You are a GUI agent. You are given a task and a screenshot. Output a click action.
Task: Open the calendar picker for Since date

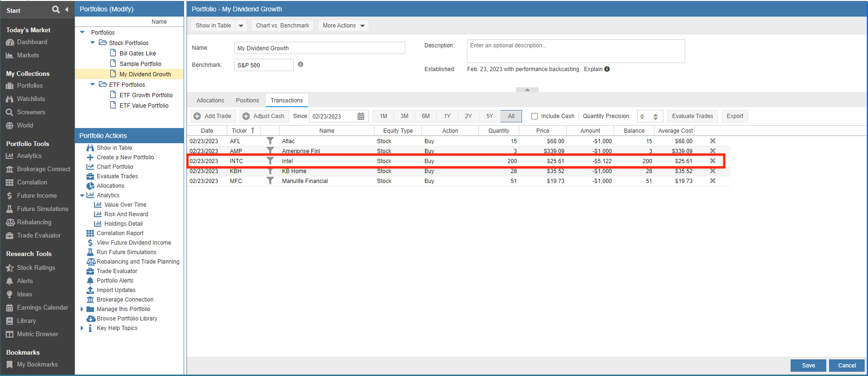coord(361,116)
